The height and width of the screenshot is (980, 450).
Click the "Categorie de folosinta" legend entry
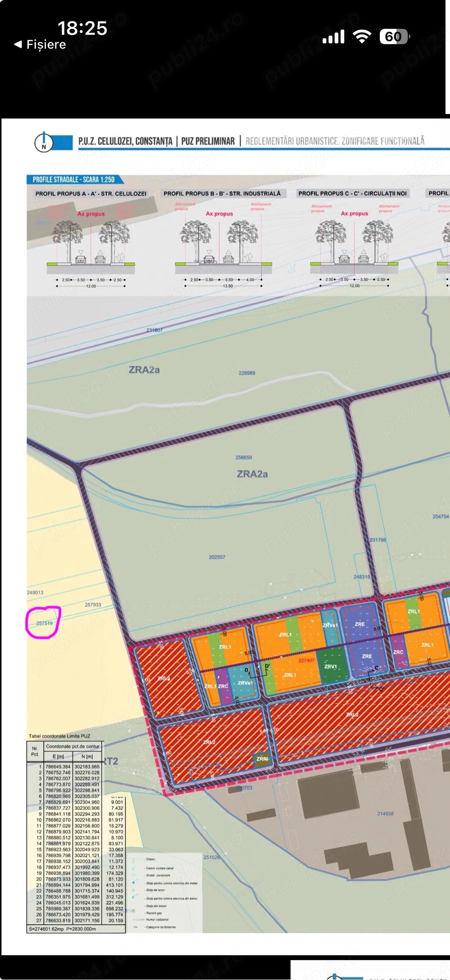[x=161, y=927]
